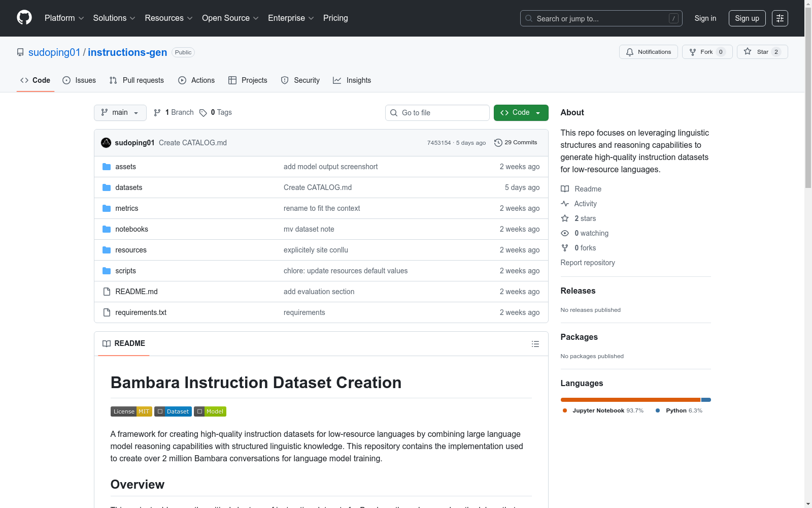View the 2 stars link
Screen dimensions: 812x508
click(579, 218)
